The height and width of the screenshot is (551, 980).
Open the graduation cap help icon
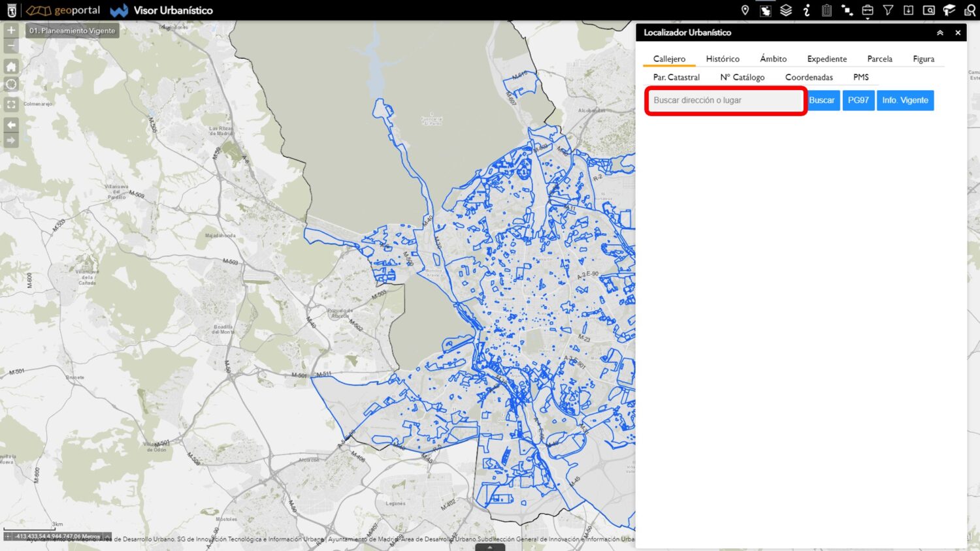(949, 10)
